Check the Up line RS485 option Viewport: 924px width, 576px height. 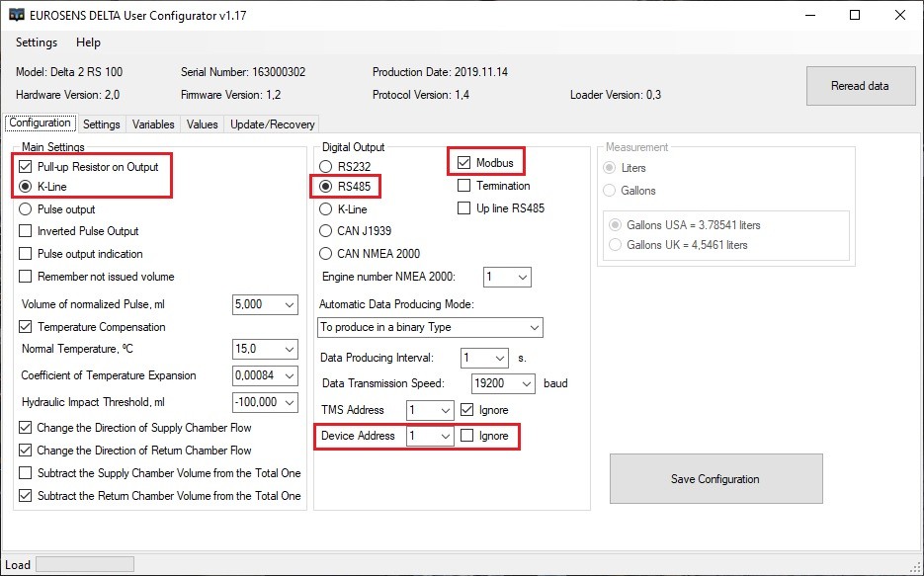tap(464, 208)
